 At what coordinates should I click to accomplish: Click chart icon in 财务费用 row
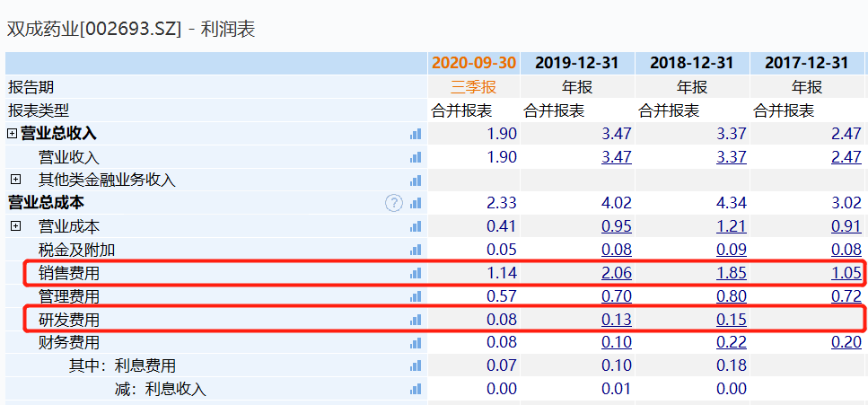[x=415, y=343]
